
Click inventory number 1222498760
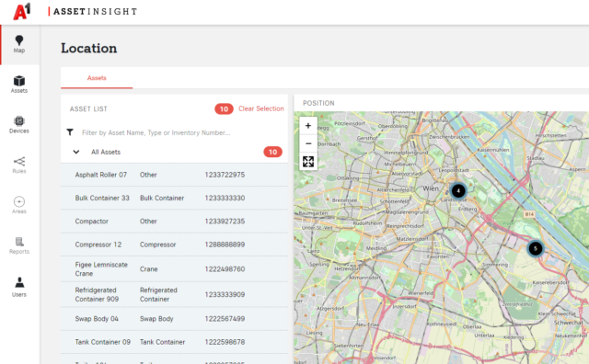225,269
